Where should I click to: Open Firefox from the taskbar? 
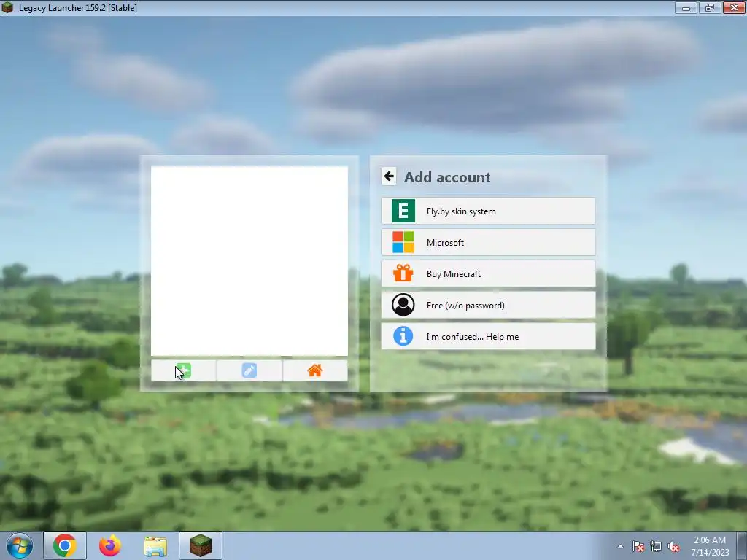[109, 545]
